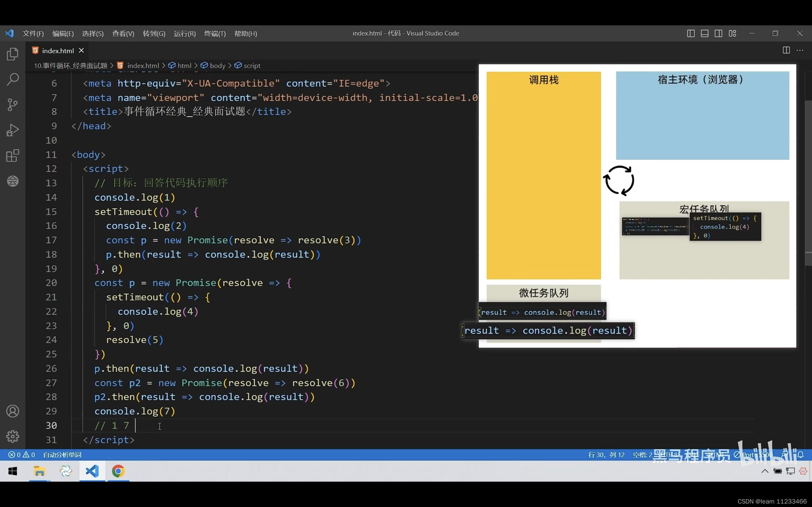
Task: Toggle the bottom panel layout button
Action: (x=704, y=33)
